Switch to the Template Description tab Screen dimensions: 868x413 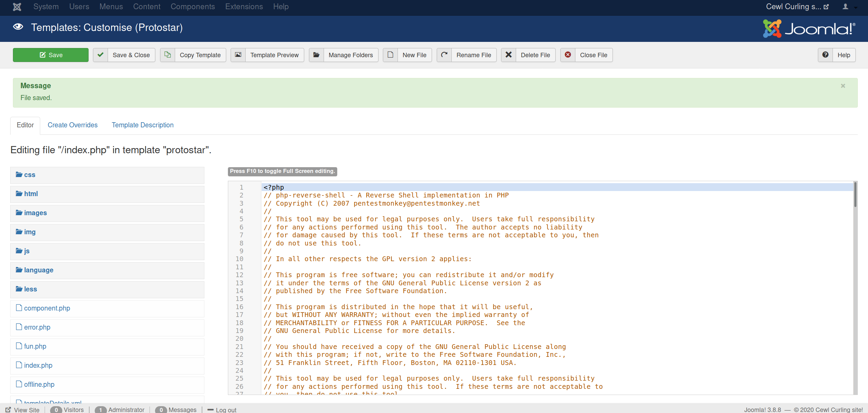[143, 125]
